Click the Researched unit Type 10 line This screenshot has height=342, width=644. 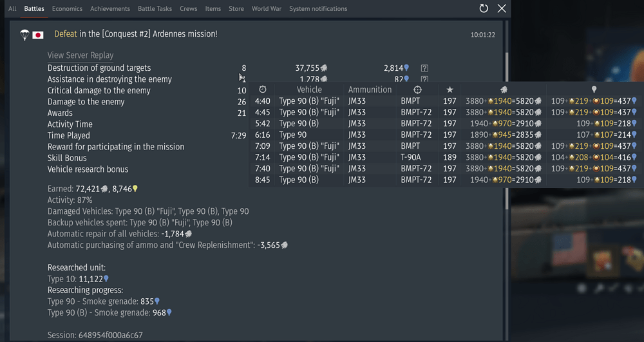coord(78,279)
